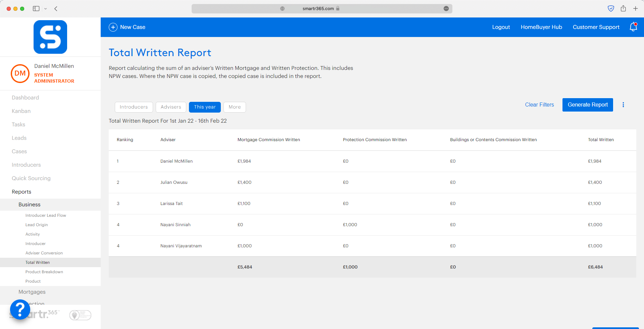
Task: Toggle the Safari sidebar icon
Action: 36,9
